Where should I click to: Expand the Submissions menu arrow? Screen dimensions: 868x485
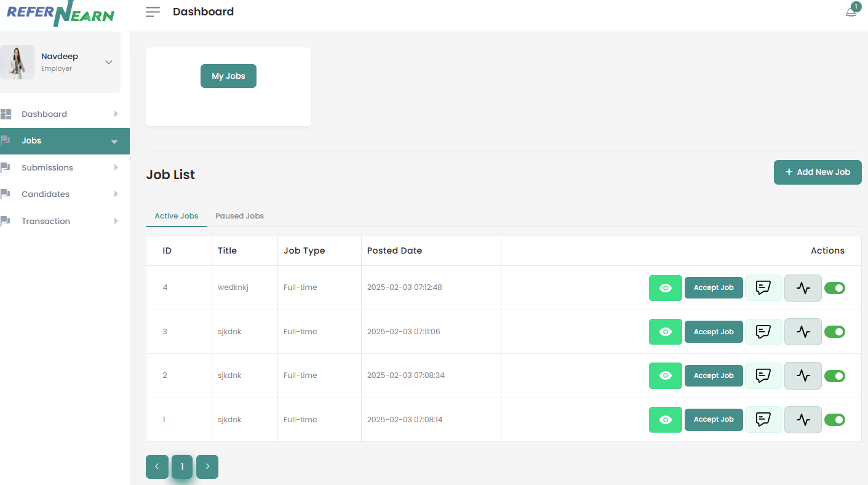116,167
